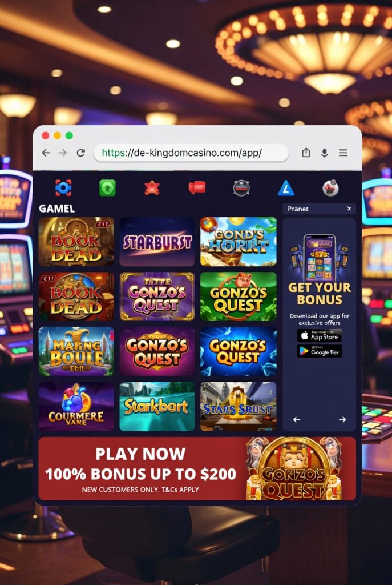
Task: Open the Starburst game thumbnail
Action: pos(157,242)
